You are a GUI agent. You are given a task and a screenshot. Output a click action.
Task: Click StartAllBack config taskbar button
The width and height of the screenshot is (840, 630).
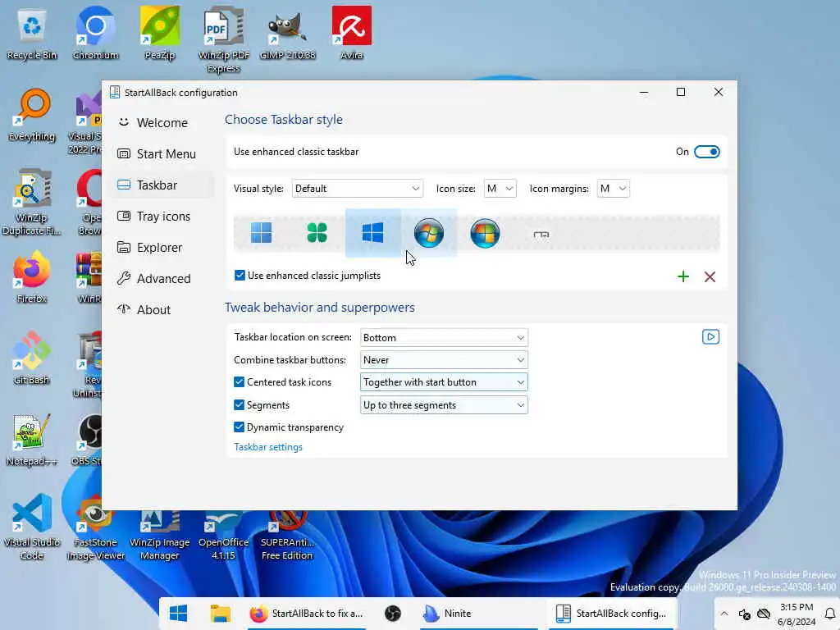click(x=612, y=614)
